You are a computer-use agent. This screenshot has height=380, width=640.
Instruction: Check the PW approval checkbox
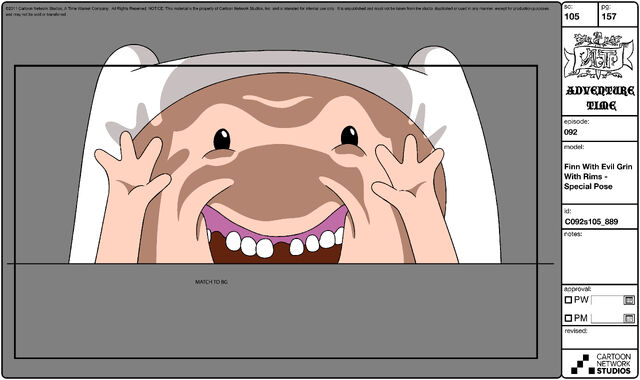tap(568, 300)
